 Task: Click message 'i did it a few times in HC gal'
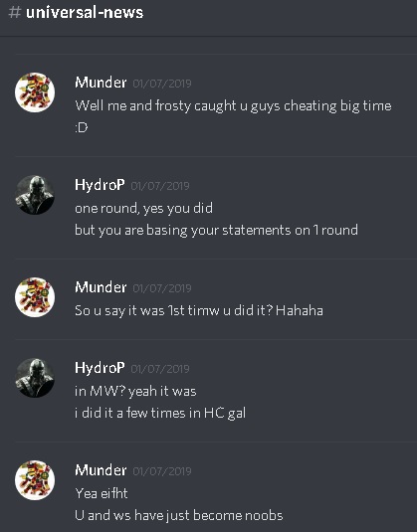tap(160, 414)
